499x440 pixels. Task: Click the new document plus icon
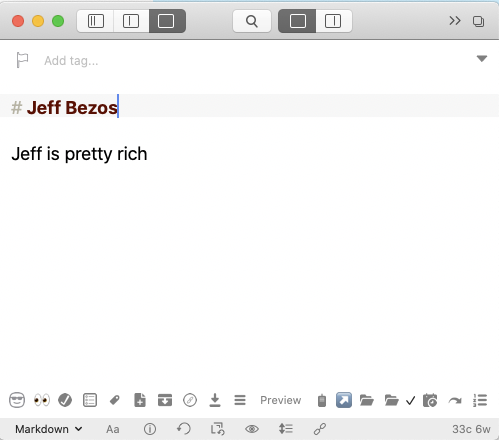pyautogui.click(x=140, y=400)
